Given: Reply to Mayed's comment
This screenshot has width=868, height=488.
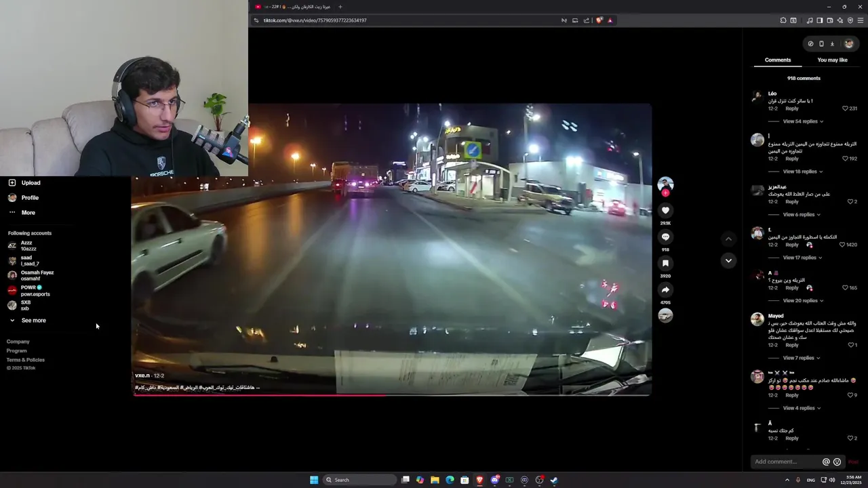Looking at the screenshot, I should click(792, 345).
